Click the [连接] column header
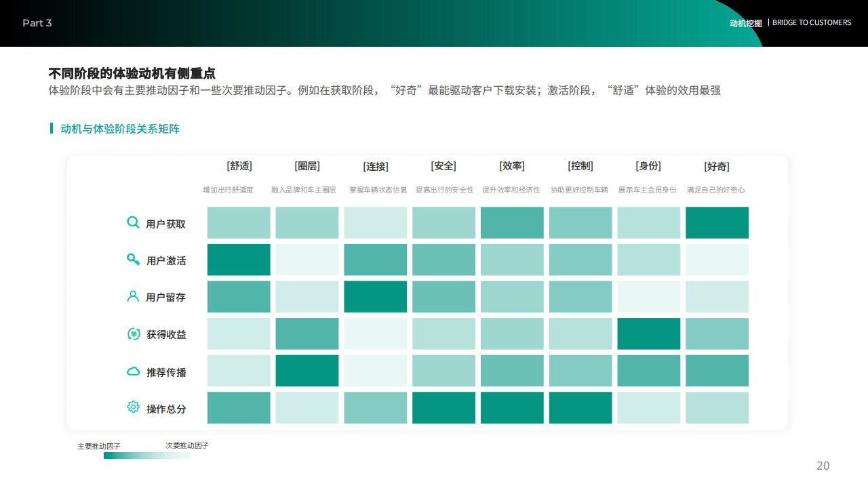Screen dimensions: 868x488 coord(376,167)
